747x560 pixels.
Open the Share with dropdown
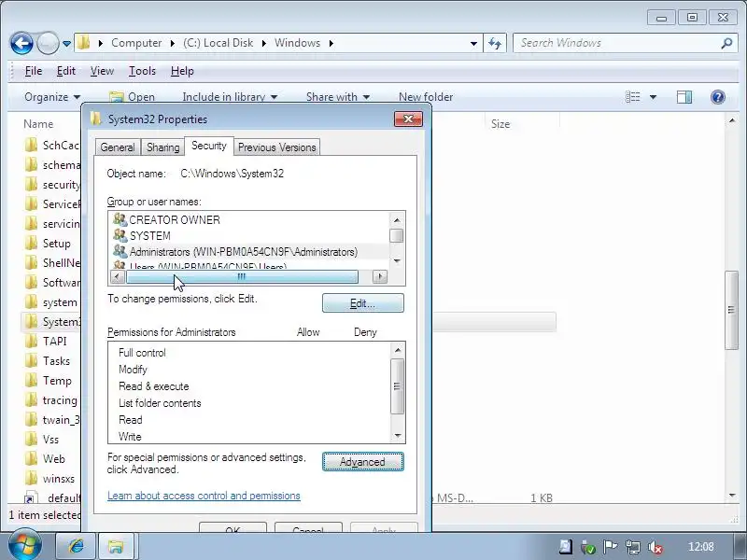[338, 97]
